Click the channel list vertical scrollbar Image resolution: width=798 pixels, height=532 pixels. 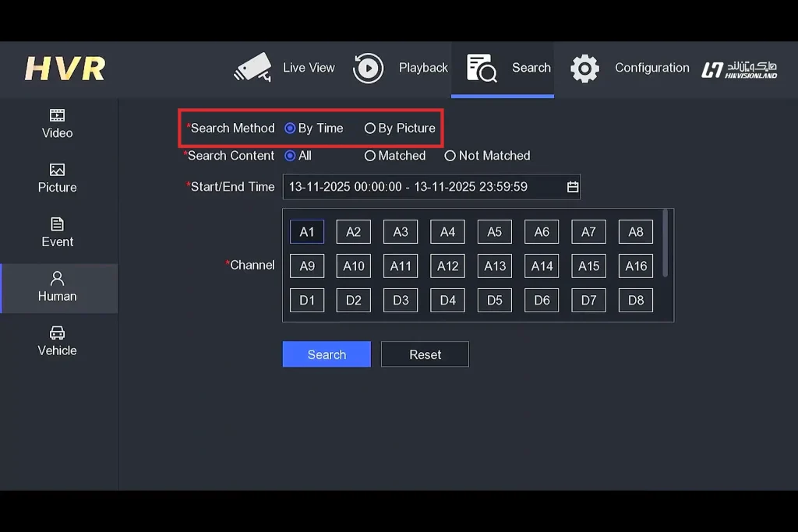[x=665, y=242]
